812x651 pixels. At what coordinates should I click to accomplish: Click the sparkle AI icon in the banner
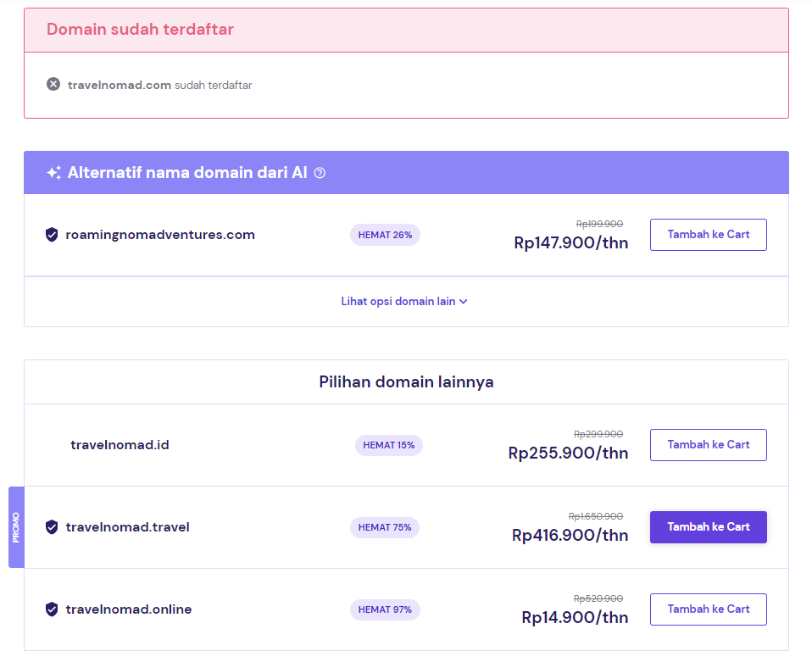tap(53, 172)
